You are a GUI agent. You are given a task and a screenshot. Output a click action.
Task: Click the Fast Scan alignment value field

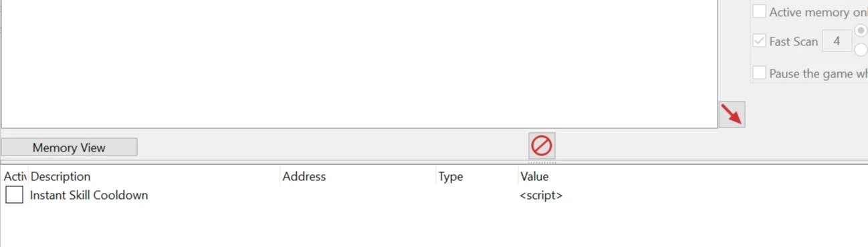(837, 41)
